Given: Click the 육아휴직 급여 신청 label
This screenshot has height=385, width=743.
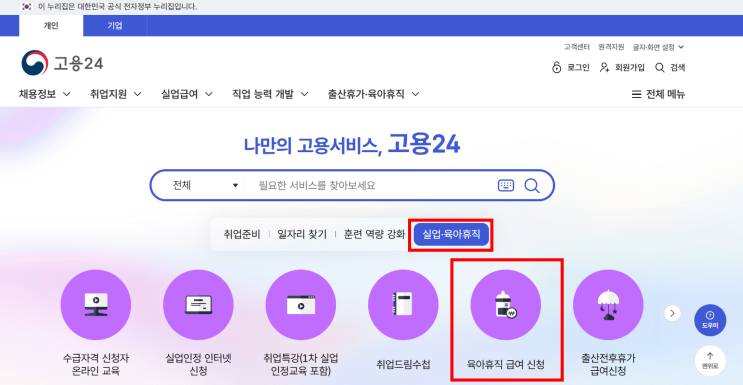Looking at the screenshot, I should [x=506, y=365].
